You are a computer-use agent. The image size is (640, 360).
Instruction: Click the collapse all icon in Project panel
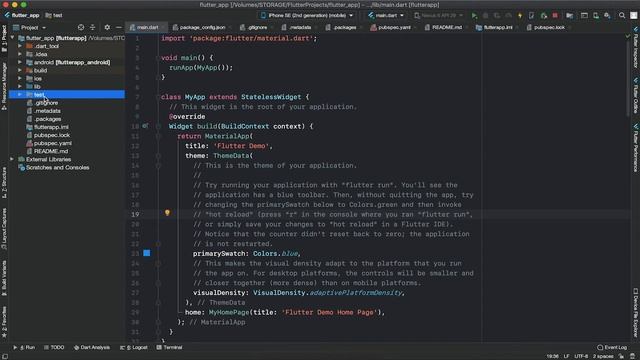point(93,27)
